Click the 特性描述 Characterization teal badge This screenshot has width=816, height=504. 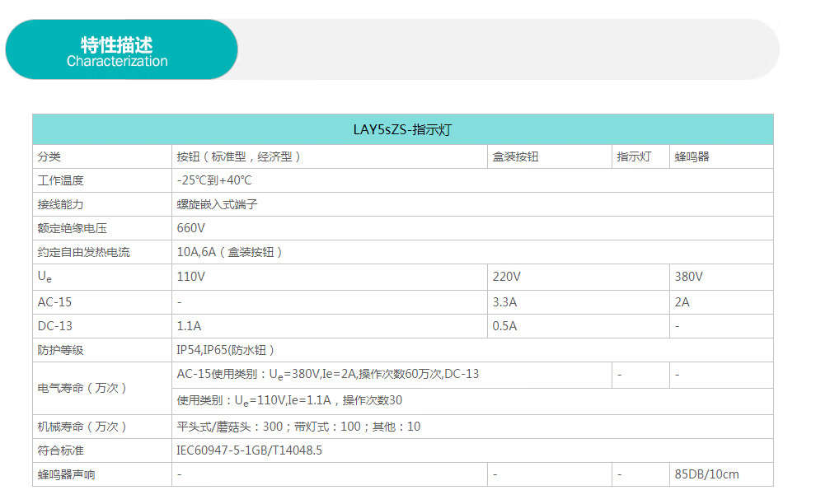click(x=121, y=49)
